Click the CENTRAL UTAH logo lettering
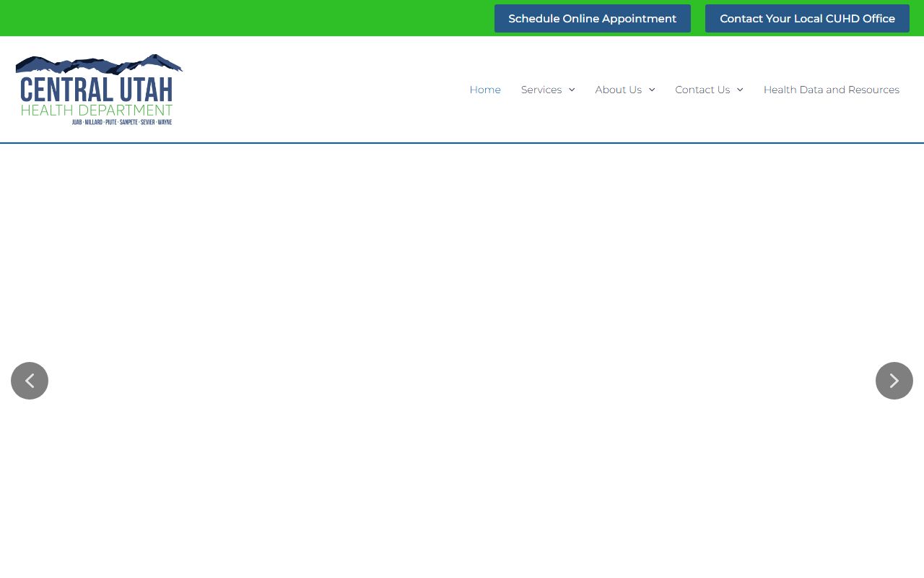 tap(97, 90)
